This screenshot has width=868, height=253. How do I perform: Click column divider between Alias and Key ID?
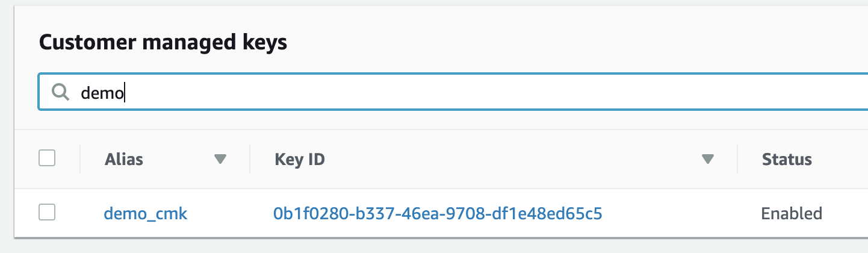pos(250,159)
